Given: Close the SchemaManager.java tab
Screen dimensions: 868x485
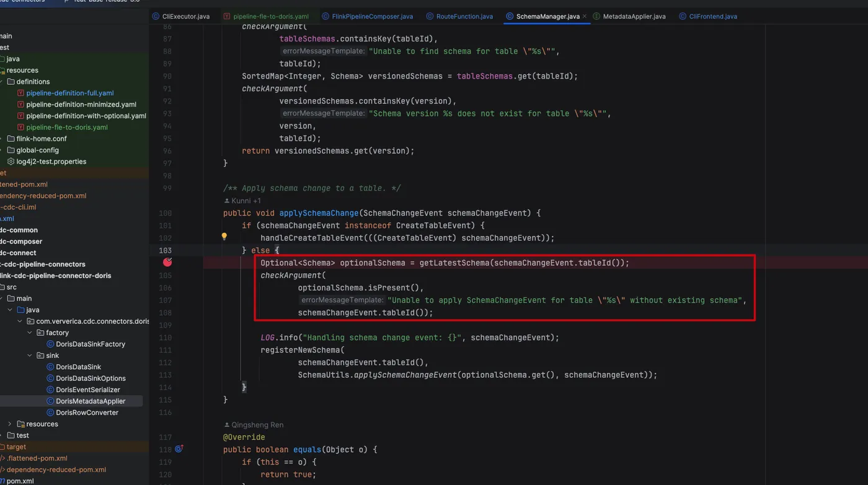Looking at the screenshot, I should point(585,16).
